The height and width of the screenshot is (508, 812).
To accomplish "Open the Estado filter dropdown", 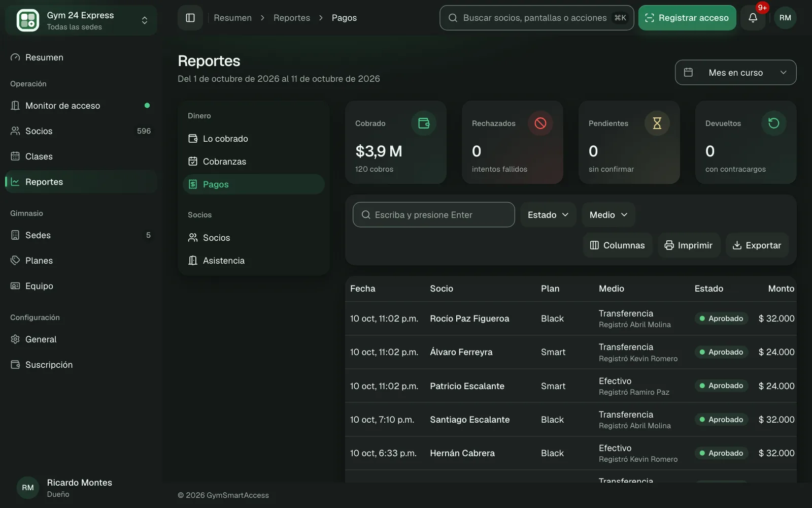I will pos(548,215).
